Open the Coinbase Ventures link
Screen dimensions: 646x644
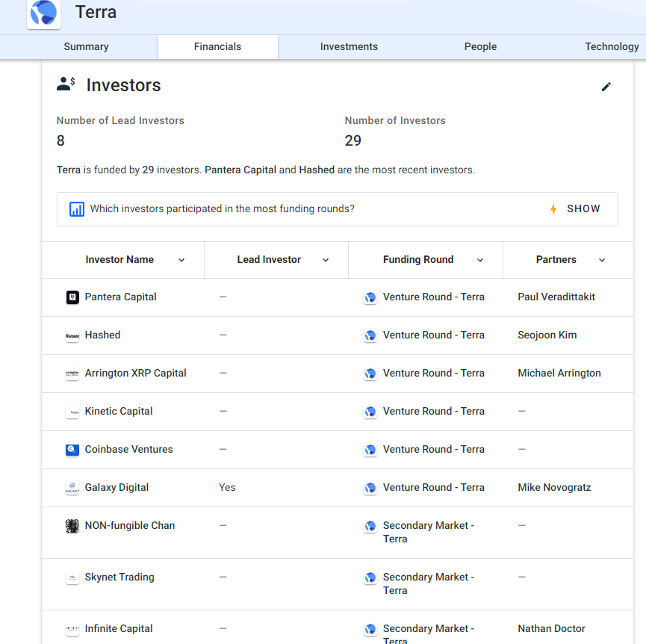click(129, 450)
